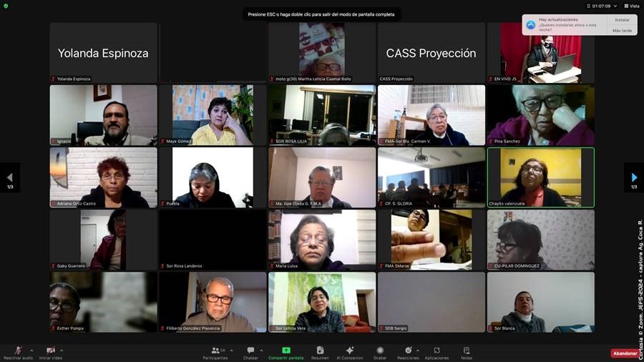Click Instalar in the update notification
The height and width of the screenshot is (362, 644).
(x=622, y=20)
